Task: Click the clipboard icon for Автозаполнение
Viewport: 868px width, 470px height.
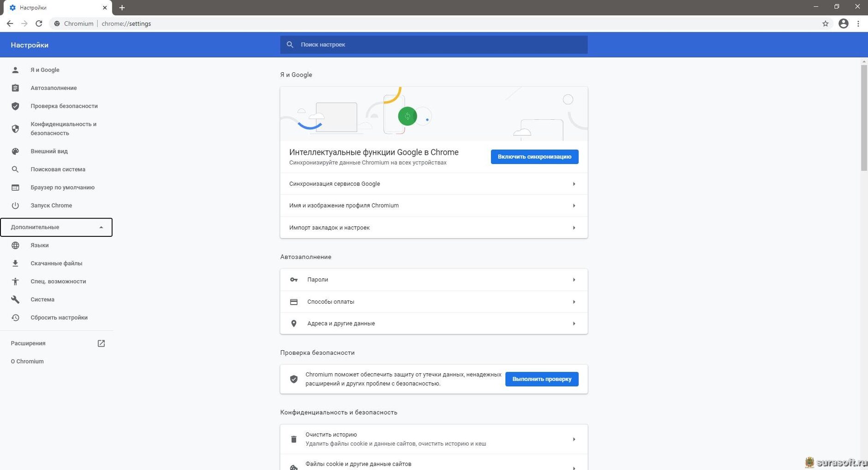Action: tap(15, 88)
